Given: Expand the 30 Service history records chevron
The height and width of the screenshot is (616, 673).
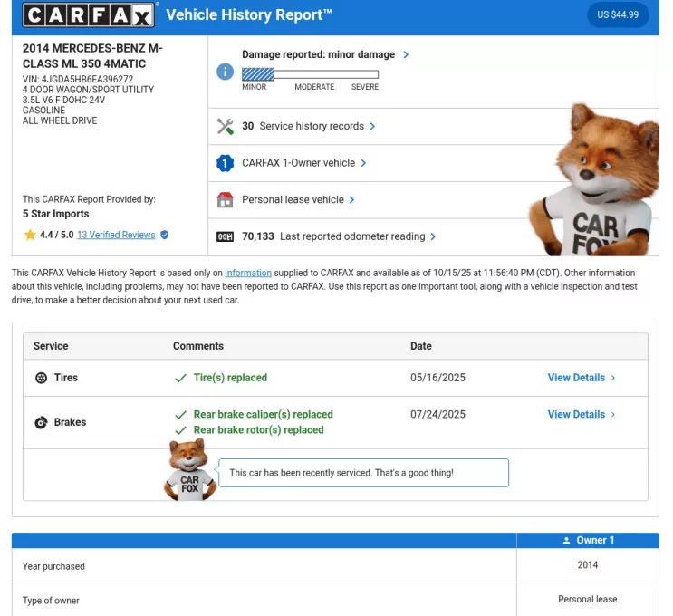Looking at the screenshot, I should 372,127.
